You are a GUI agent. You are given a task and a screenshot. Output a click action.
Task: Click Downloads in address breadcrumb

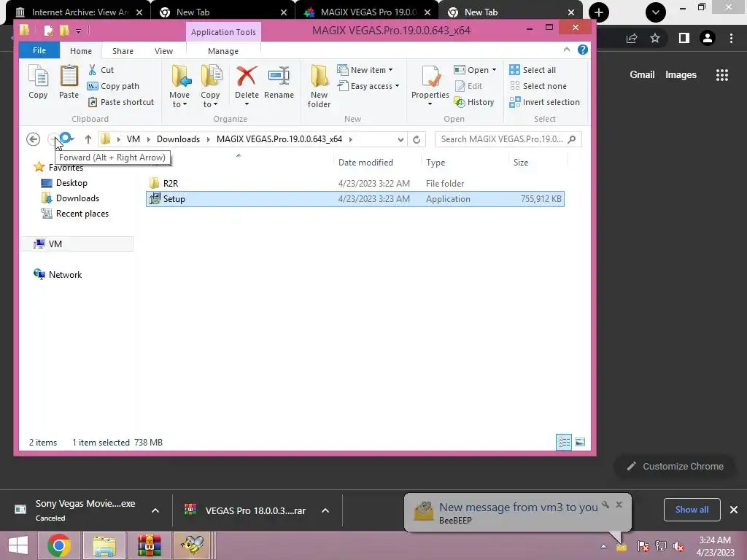coord(178,139)
